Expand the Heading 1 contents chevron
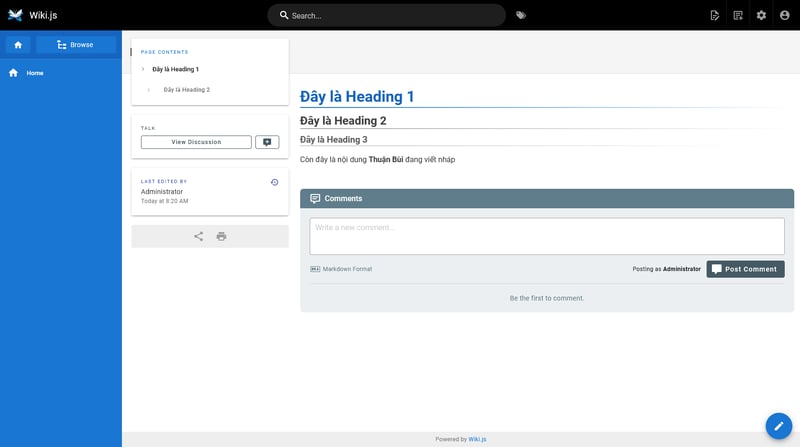800x447 pixels. pos(143,69)
